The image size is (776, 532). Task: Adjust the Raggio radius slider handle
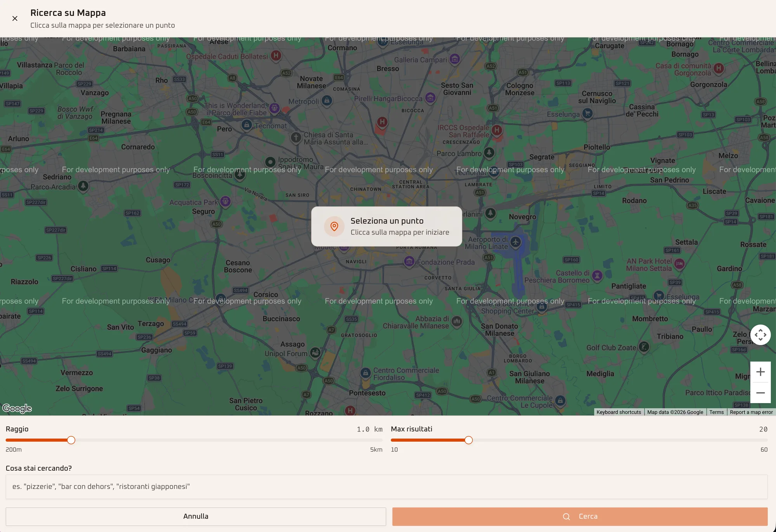tap(71, 440)
